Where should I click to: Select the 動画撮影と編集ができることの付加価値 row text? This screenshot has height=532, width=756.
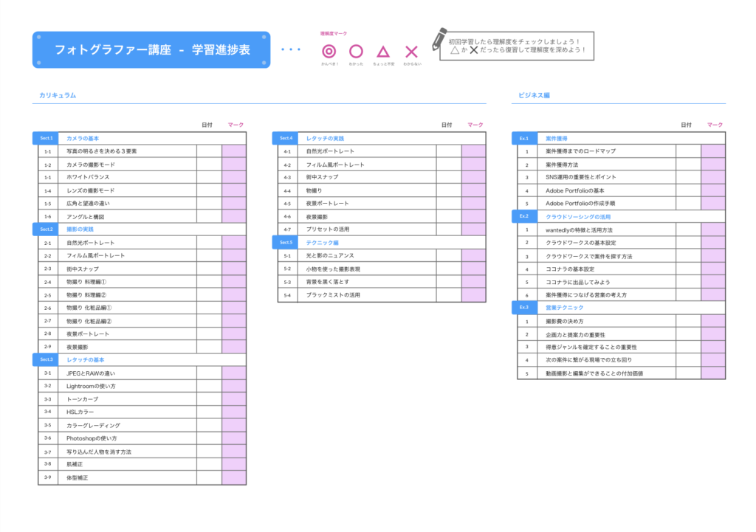pyautogui.click(x=594, y=373)
